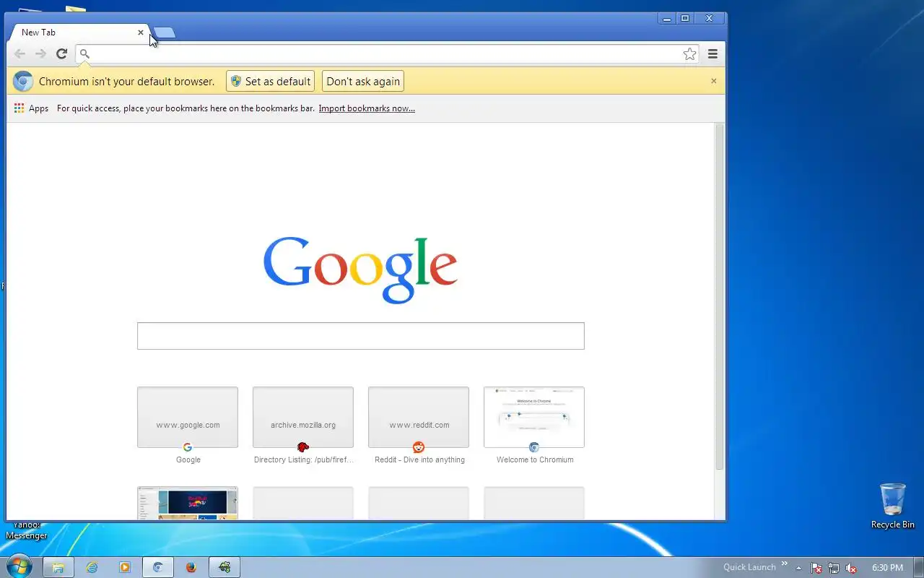Screen dimensions: 924x578
Task: Open the www.google.com thumbnail
Action: [188, 418]
